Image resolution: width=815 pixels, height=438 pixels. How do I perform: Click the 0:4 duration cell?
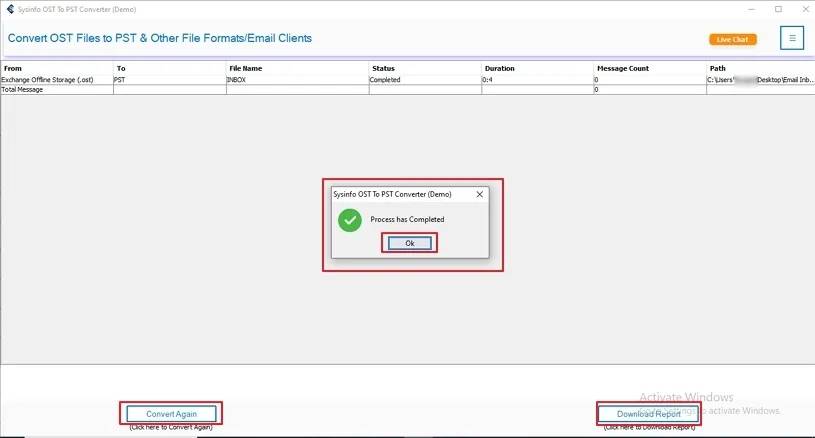(537, 79)
